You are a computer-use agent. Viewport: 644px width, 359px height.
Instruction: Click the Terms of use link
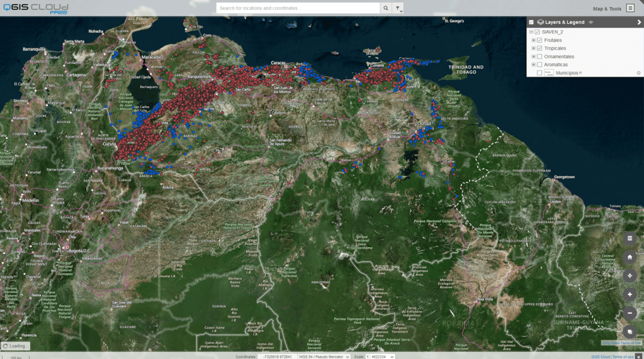pos(623,356)
